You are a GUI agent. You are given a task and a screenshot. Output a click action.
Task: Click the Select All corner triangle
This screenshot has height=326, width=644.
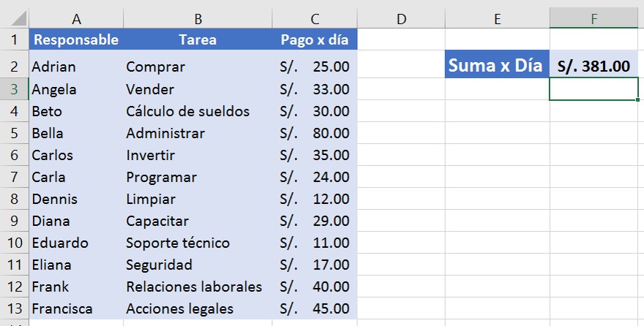point(16,18)
